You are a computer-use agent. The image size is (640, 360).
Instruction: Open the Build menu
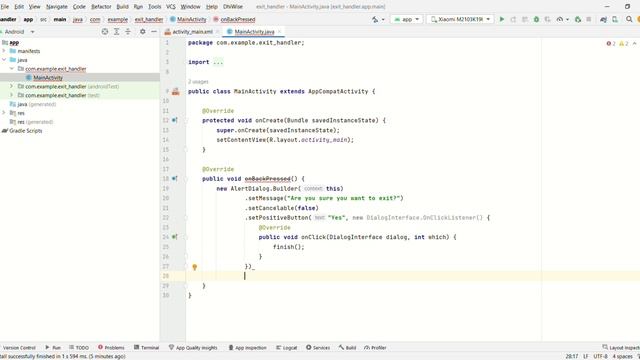point(122,7)
